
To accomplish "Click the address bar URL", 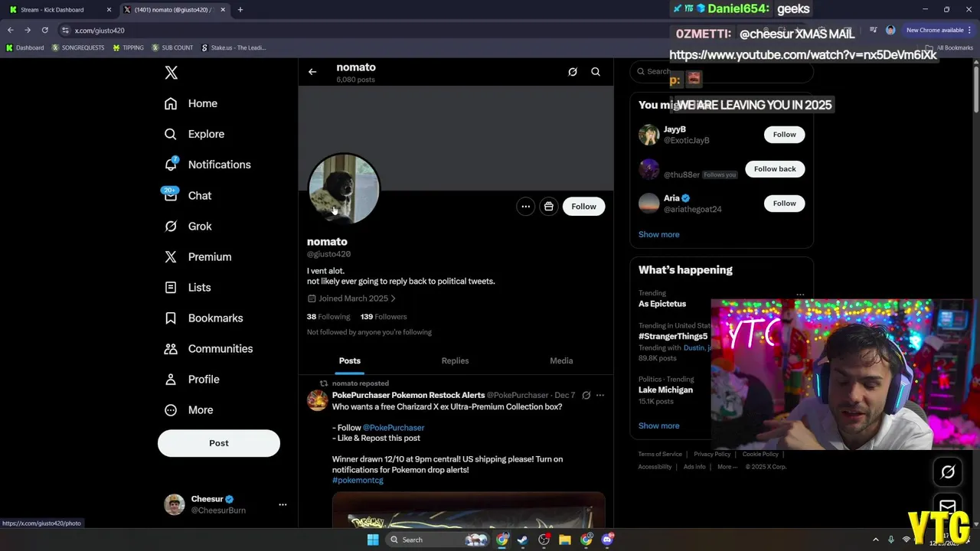I will click(100, 31).
